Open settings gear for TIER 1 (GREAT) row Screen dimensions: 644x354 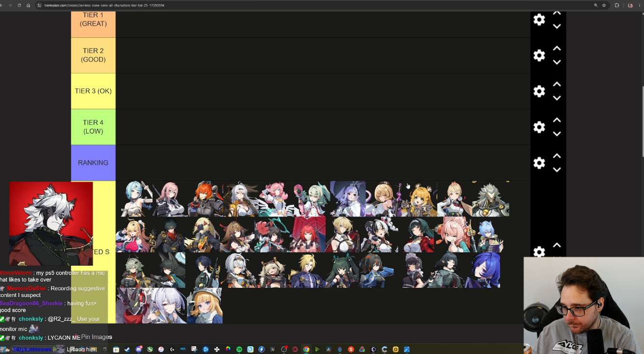click(539, 20)
